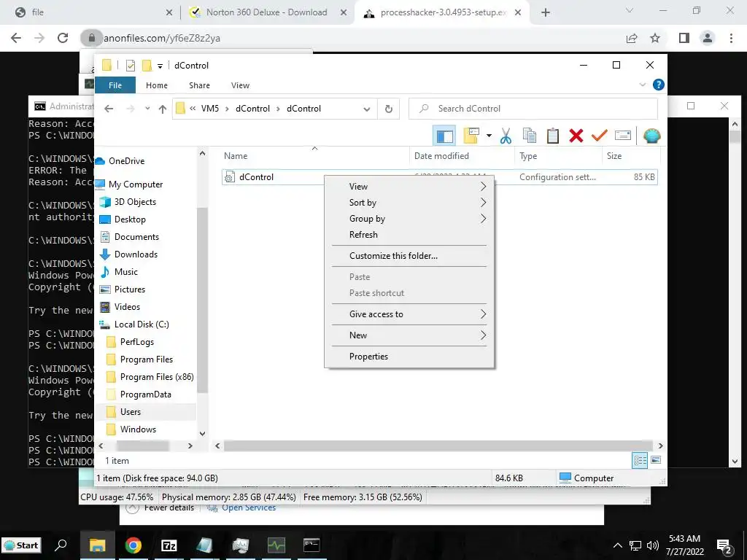Click the blue Help question mark icon
Viewport: 747px width, 560px height.
[659, 85]
